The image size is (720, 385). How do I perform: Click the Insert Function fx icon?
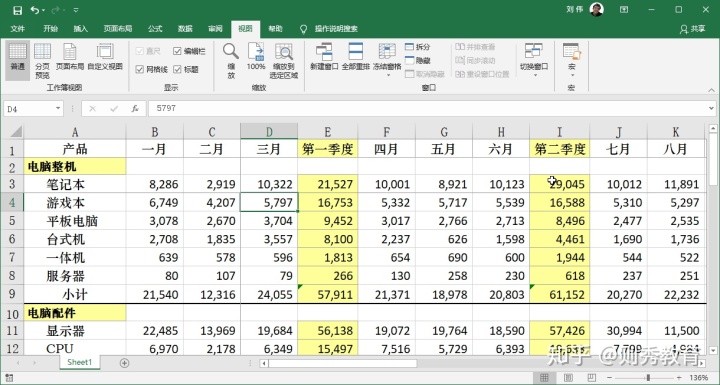(135, 109)
